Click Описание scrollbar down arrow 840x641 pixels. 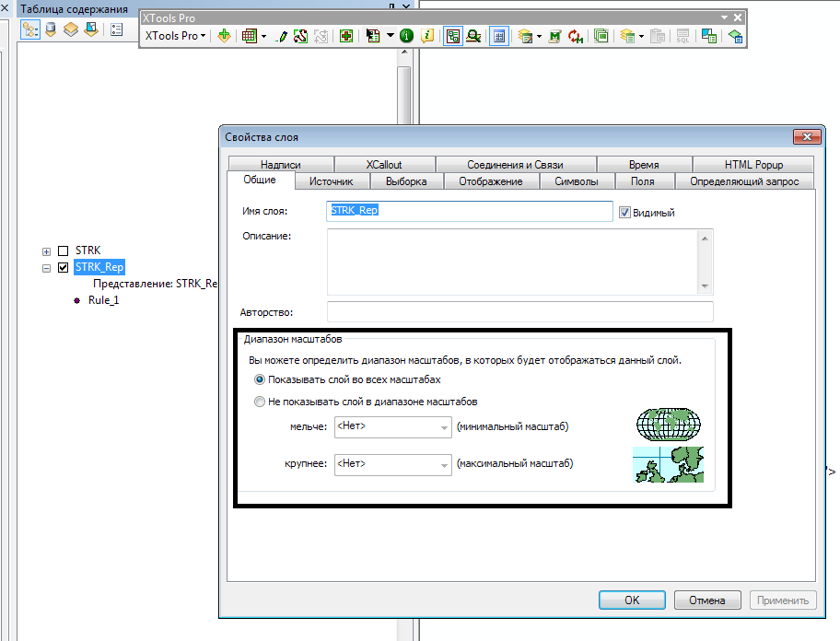[x=705, y=286]
